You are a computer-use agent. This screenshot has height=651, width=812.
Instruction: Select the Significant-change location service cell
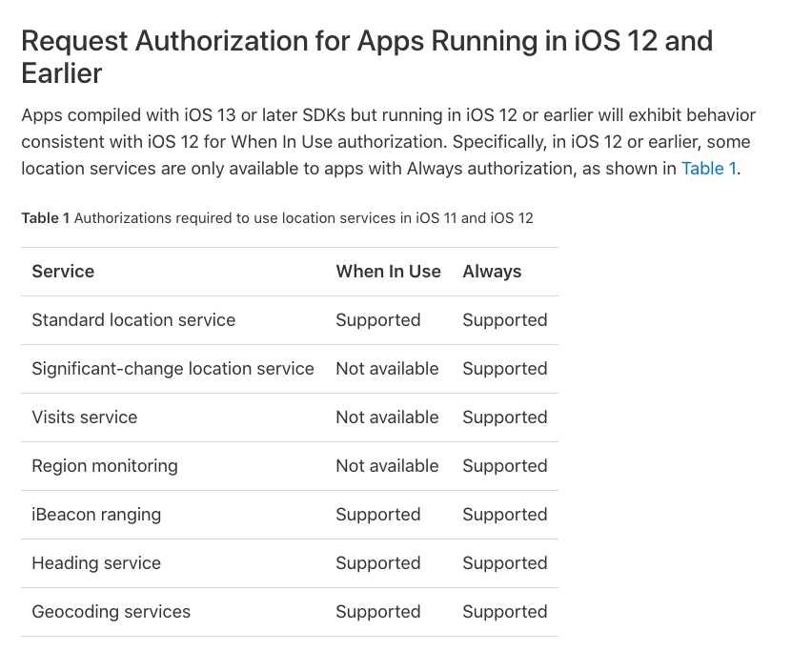click(173, 369)
